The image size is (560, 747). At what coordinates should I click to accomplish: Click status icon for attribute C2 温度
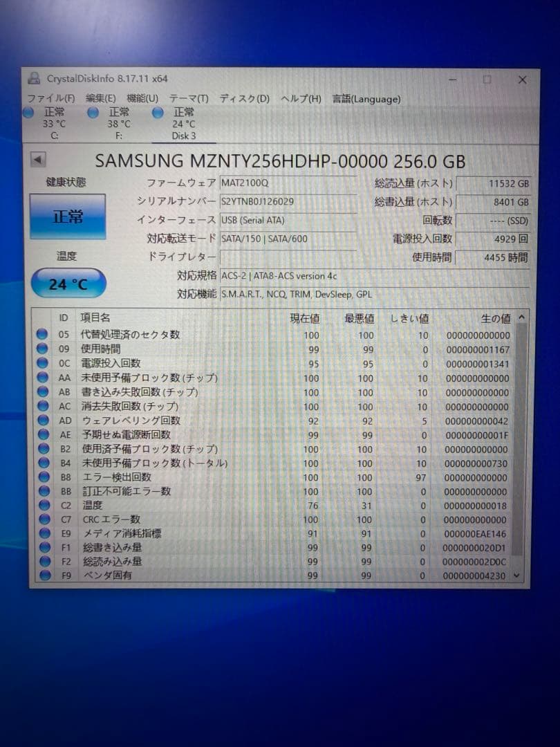45,504
